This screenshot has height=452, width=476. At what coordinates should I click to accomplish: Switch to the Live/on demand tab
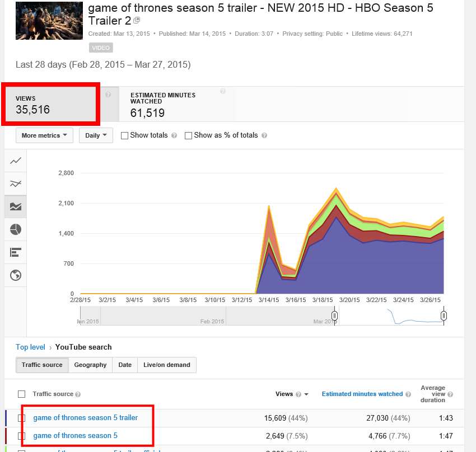167,365
